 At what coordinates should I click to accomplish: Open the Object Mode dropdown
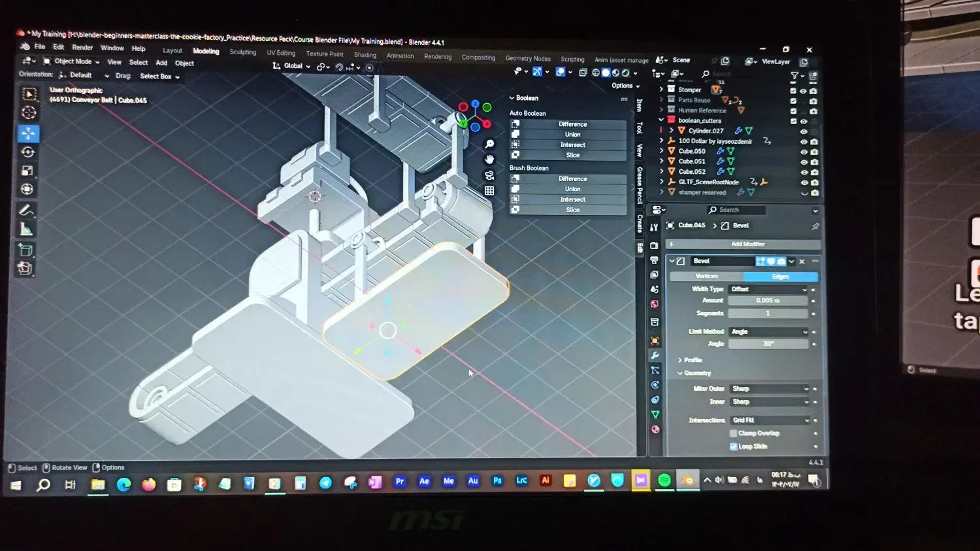[x=72, y=61]
